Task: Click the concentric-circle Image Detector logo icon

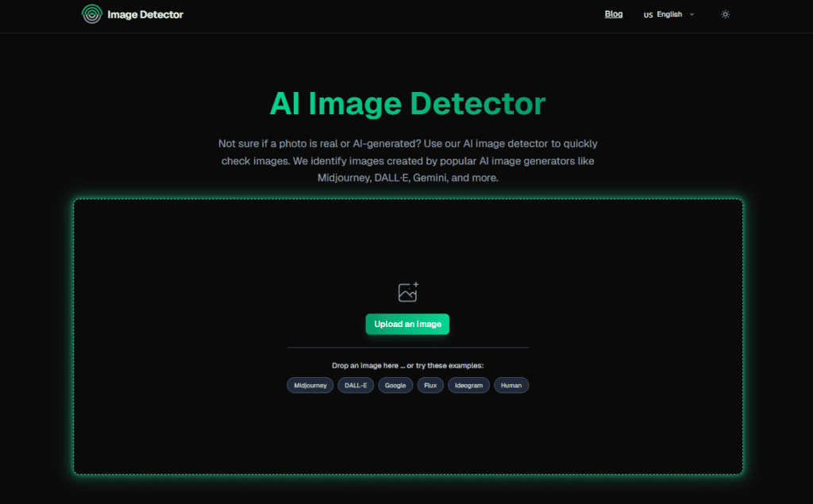Action: pos(92,14)
